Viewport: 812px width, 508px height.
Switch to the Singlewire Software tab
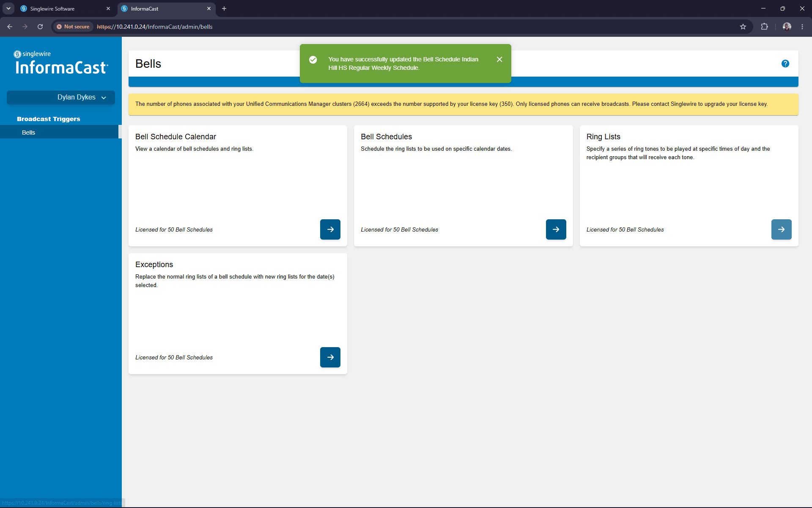pos(66,8)
